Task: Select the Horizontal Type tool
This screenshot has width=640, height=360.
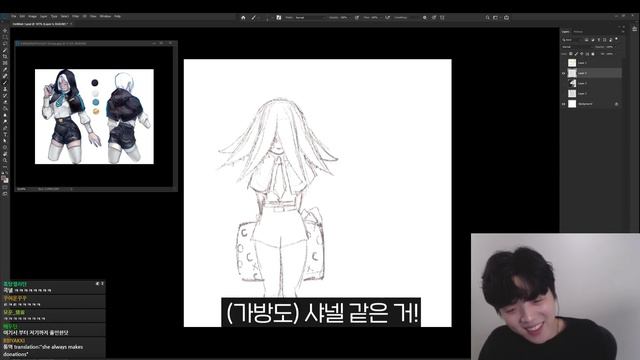Action: [5, 134]
